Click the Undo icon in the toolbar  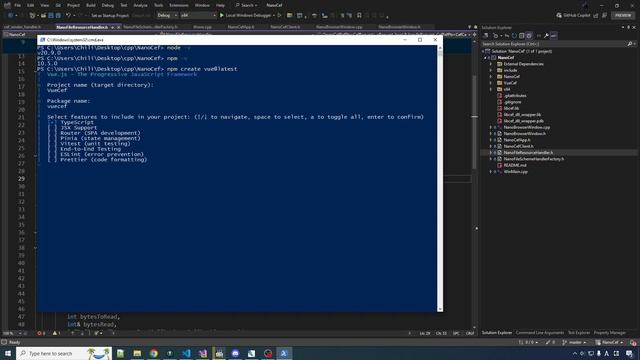(x=69, y=16)
